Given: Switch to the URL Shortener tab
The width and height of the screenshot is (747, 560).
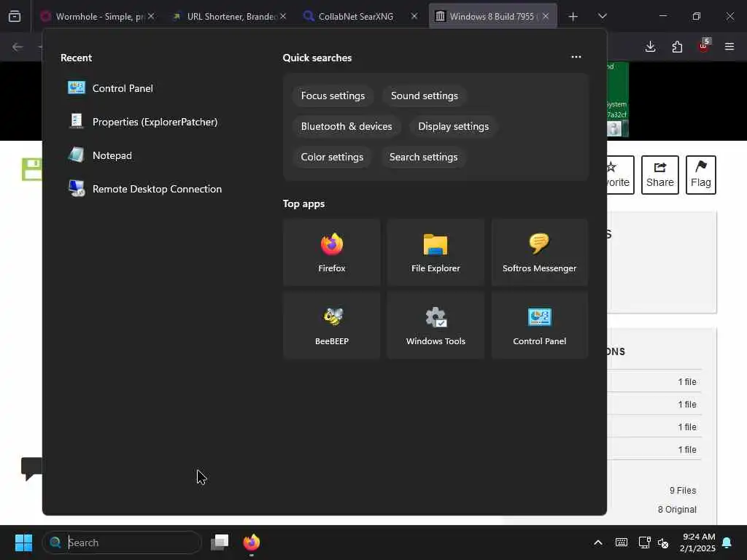Looking at the screenshot, I should coord(231,16).
